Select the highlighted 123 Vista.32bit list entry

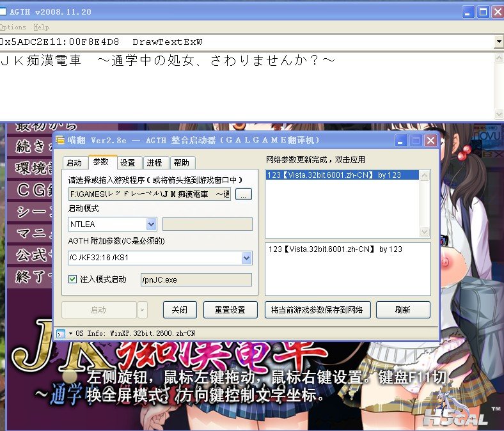click(x=342, y=175)
